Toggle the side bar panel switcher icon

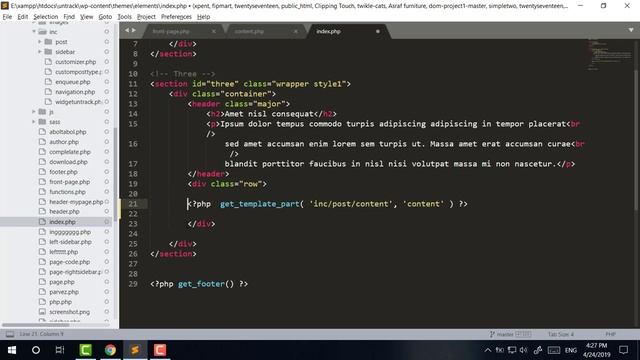10,334
